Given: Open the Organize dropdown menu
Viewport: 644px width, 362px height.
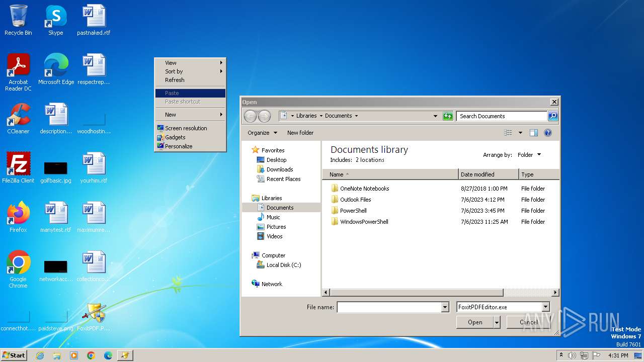Looking at the screenshot, I should [x=262, y=133].
